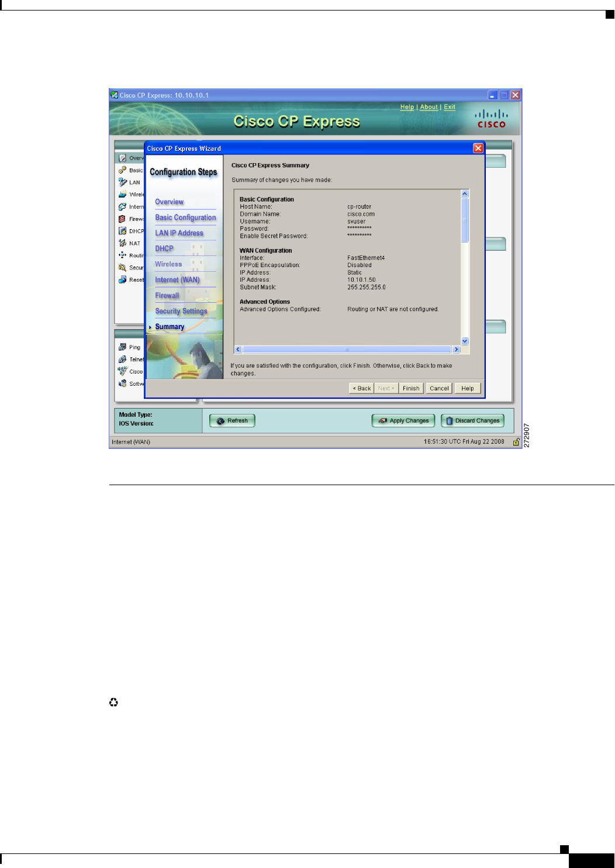Viewport: 615px width, 868px height.
Task: Open the About link in banner
Action: [x=429, y=108]
